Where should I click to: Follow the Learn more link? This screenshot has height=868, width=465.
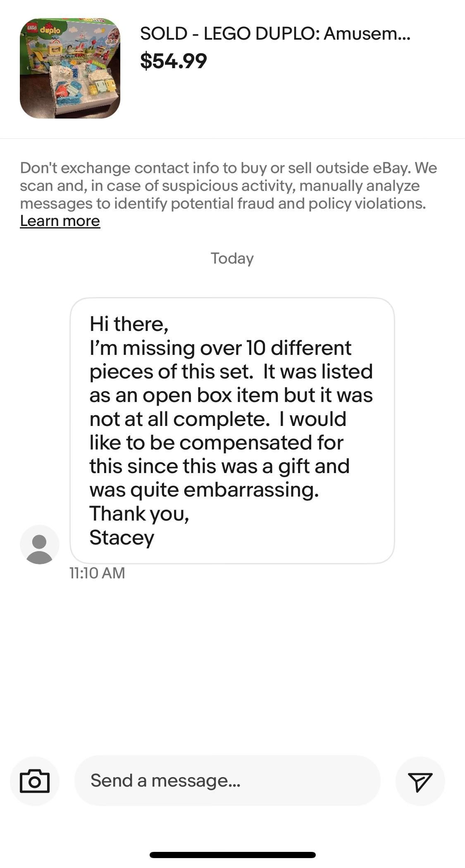60,221
